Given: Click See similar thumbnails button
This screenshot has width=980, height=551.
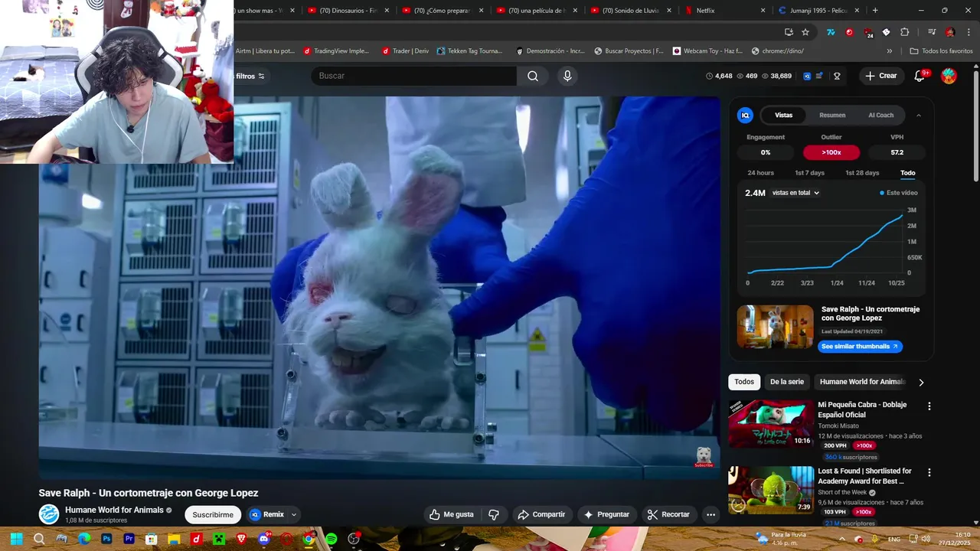Looking at the screenshot, I should (x=860, y=347).
